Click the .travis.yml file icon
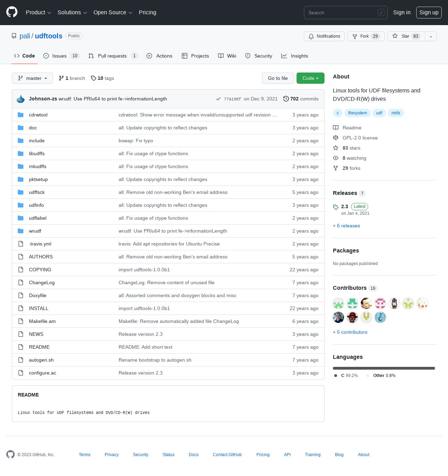 click(21, 244)
